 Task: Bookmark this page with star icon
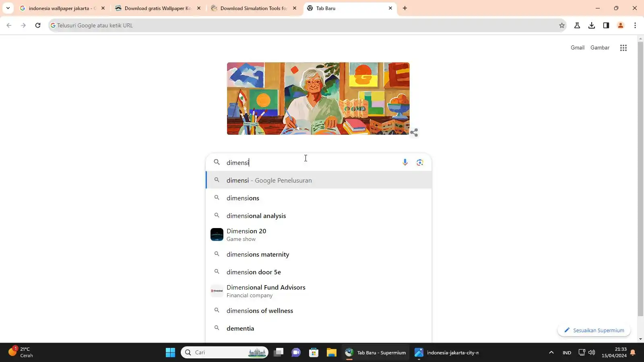pos(562,25)
